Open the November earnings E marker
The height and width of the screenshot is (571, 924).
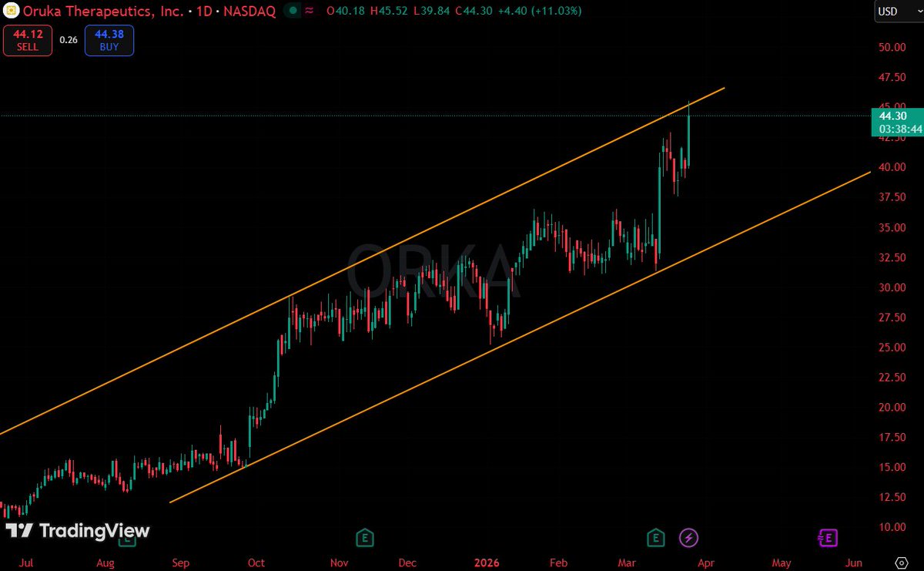364,537
